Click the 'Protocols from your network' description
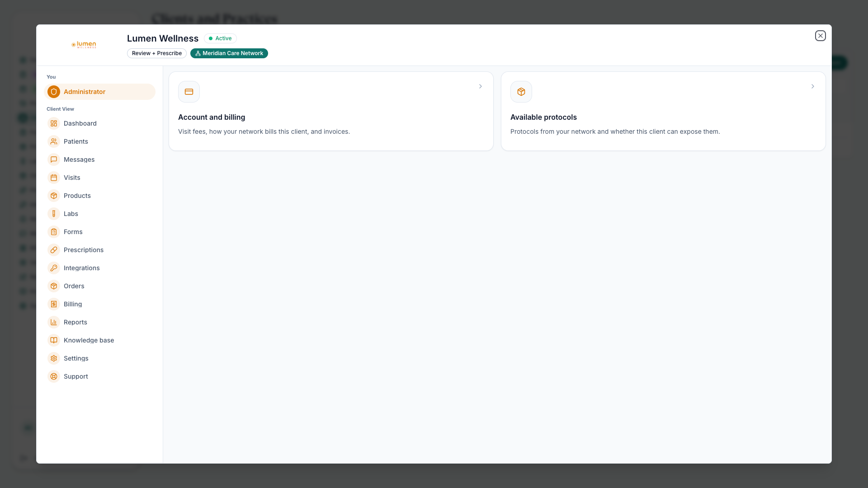868x488 pixels. tap(615, 131)
